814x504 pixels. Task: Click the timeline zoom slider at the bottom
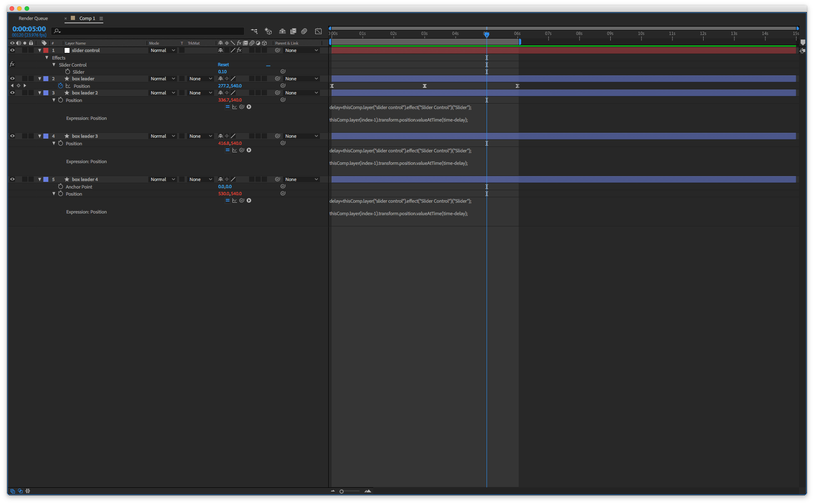point(342,492)
